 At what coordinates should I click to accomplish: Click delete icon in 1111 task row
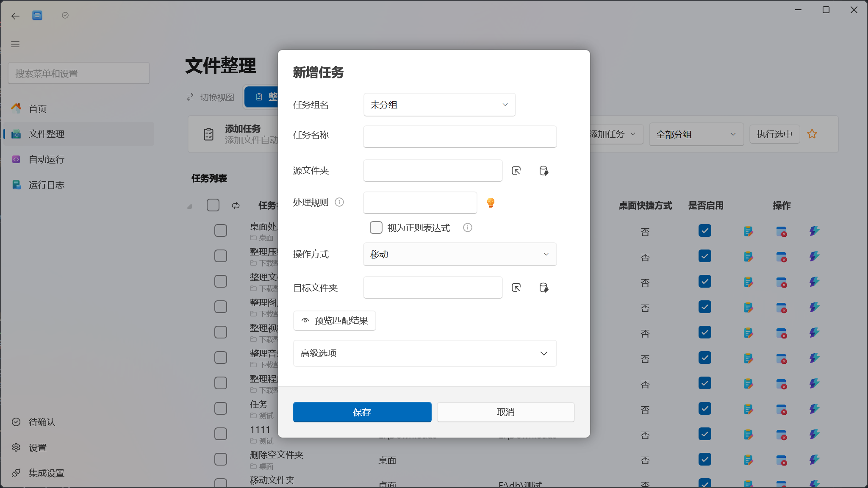coord(782,434)
